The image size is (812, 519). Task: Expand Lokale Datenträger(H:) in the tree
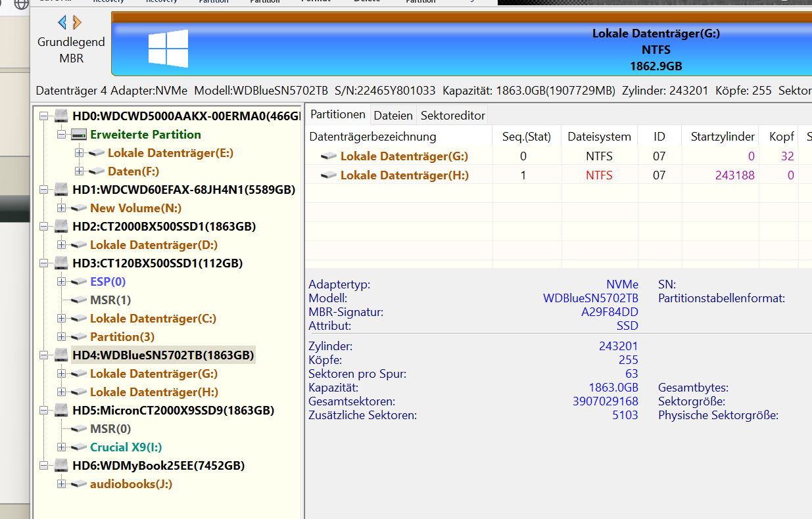click(62, 392)
